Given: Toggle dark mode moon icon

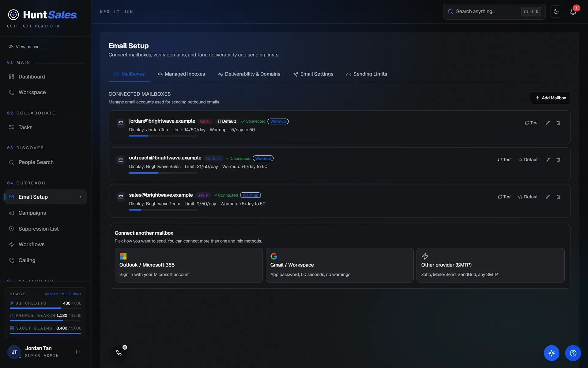Looking at the screenshot, I should point(556,12).
